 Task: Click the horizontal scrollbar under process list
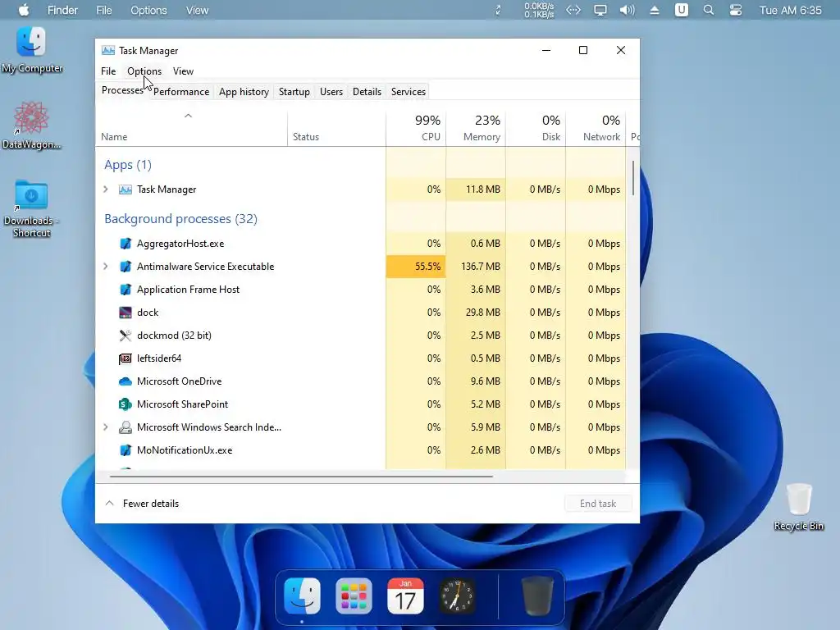(301, 476)
